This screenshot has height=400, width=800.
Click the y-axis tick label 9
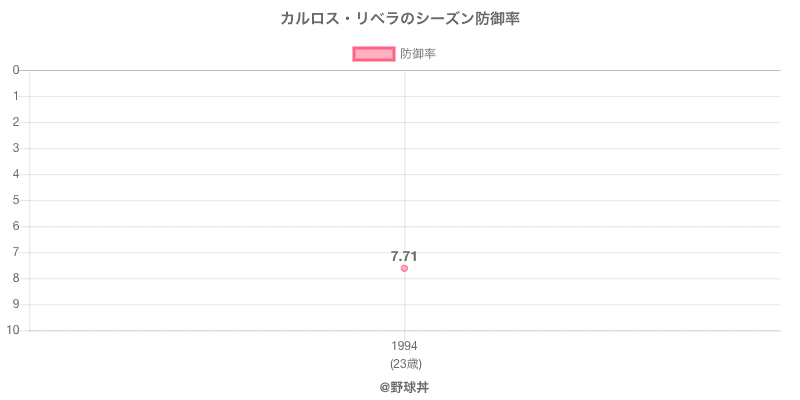pyautogui.click(x=16, y=305)
